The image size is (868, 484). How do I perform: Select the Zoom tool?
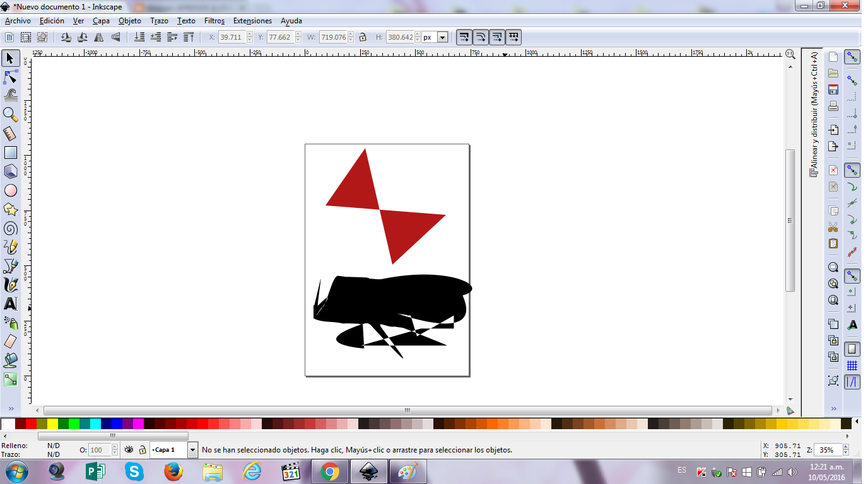[10, 113]
